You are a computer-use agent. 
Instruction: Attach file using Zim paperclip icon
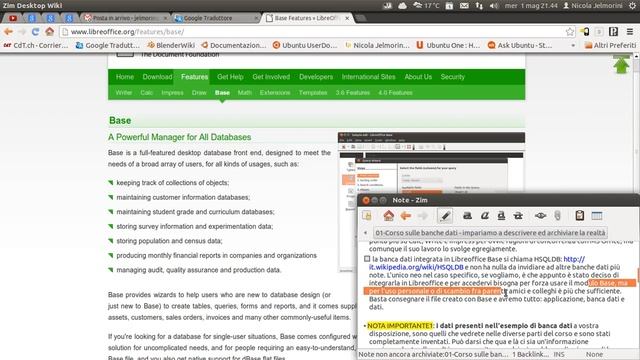click(558, 216)
